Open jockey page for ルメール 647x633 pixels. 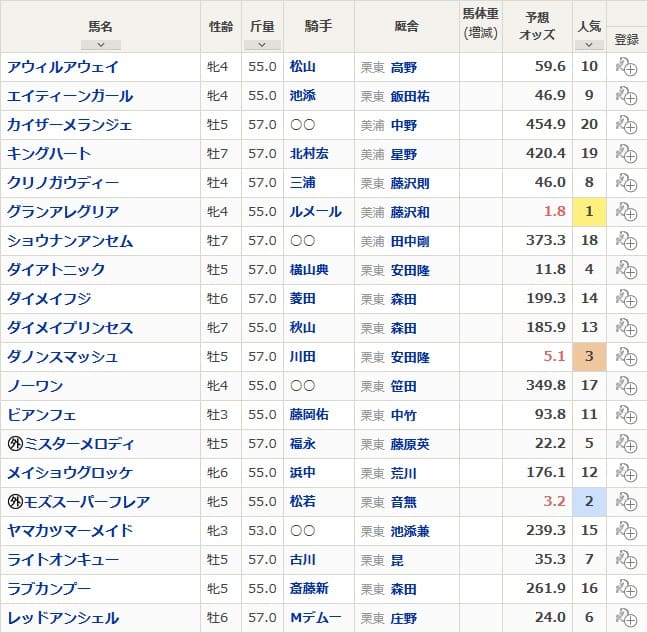click(x=316, y=212)
